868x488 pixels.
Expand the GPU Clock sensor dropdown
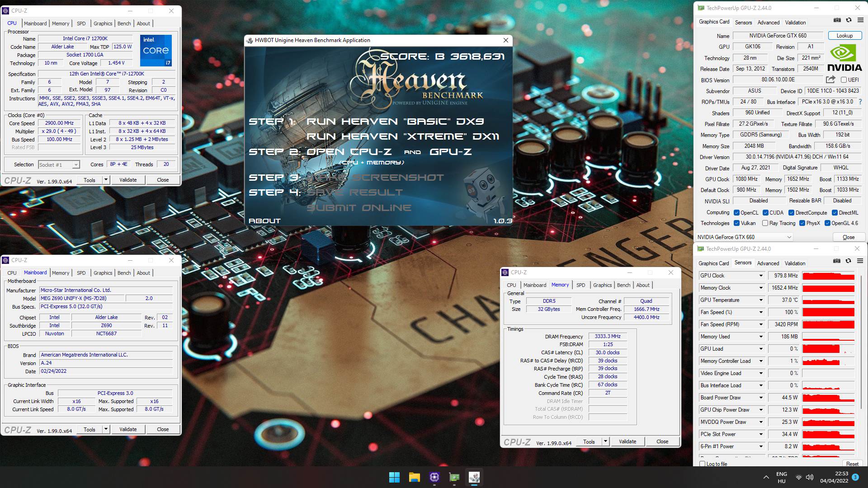point(760,276)
